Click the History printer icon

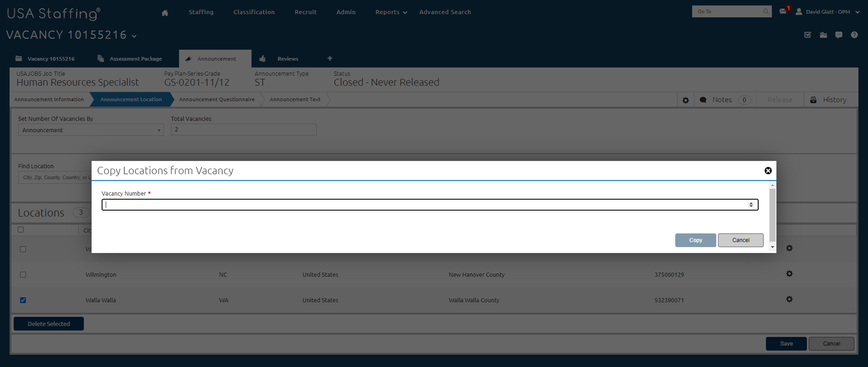(813, 100)
